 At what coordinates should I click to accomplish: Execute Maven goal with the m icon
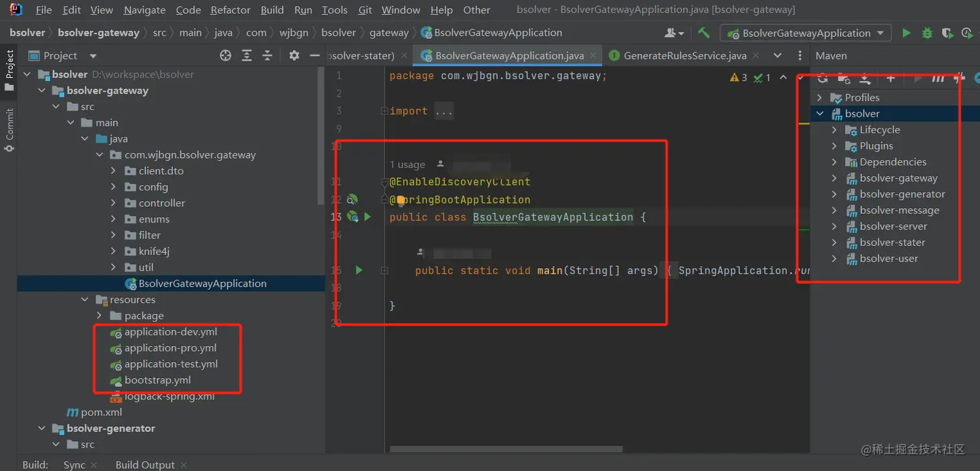click(x=938, y=78)
